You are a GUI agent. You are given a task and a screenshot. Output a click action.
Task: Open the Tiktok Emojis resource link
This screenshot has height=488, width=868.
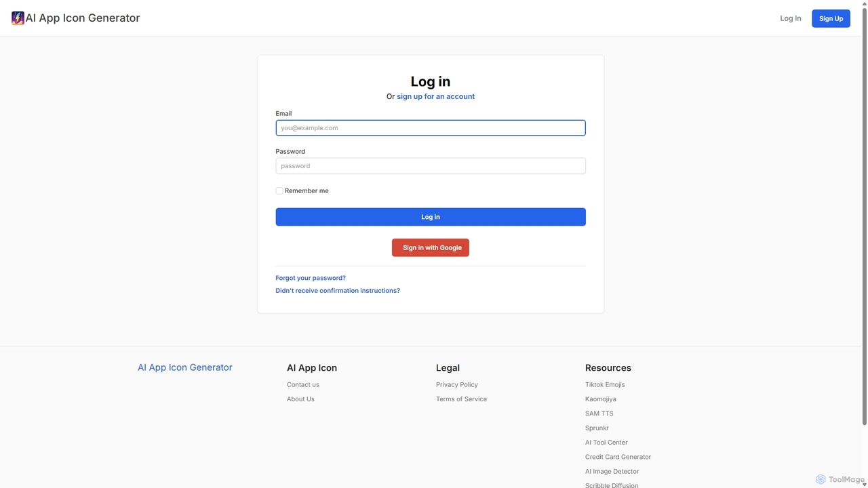pos(605,384)
